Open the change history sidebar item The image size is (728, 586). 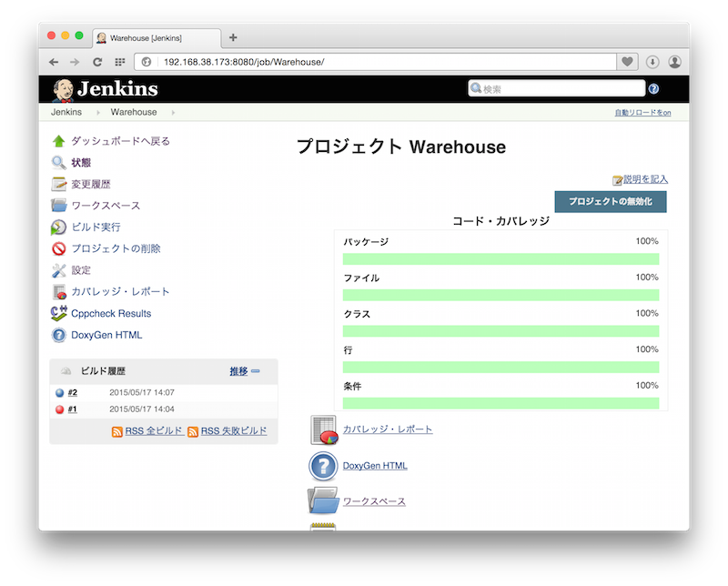91,184
